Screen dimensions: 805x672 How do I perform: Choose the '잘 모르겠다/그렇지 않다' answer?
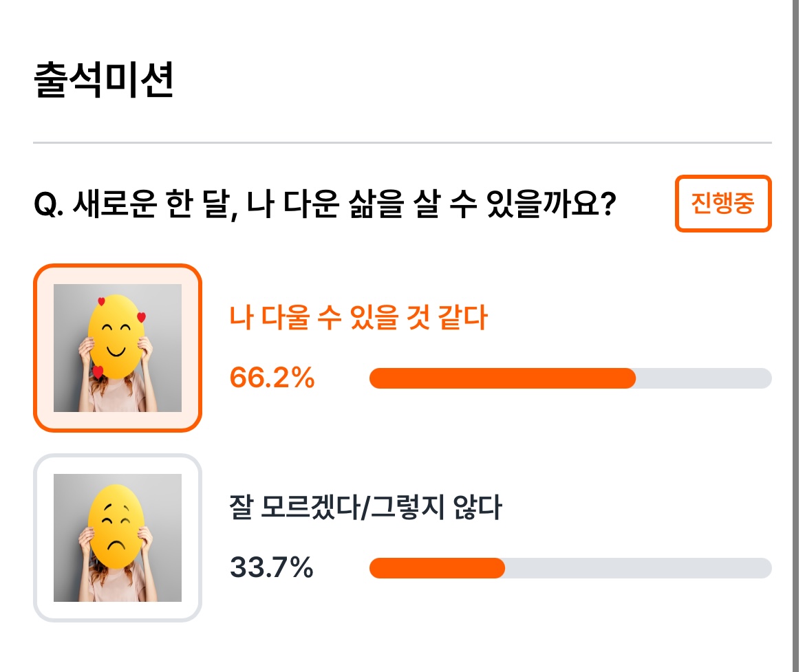click(365, 507)
